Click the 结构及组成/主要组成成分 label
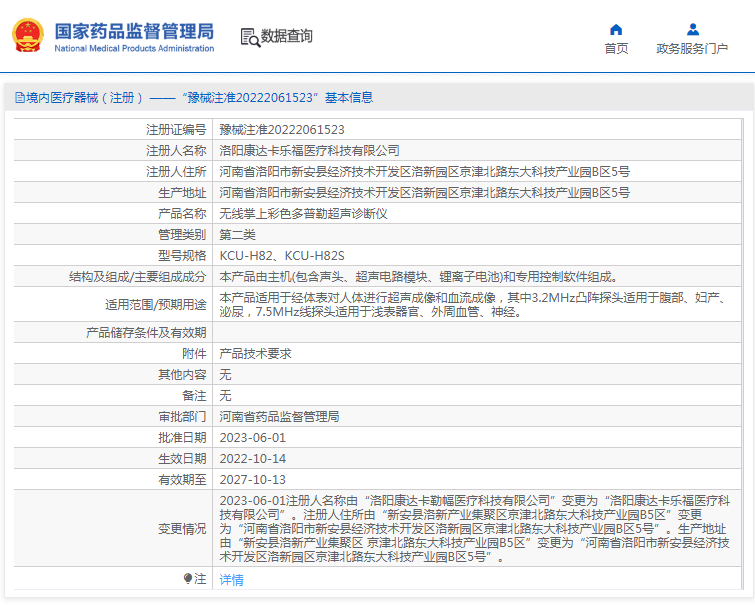 click(138, 276)
